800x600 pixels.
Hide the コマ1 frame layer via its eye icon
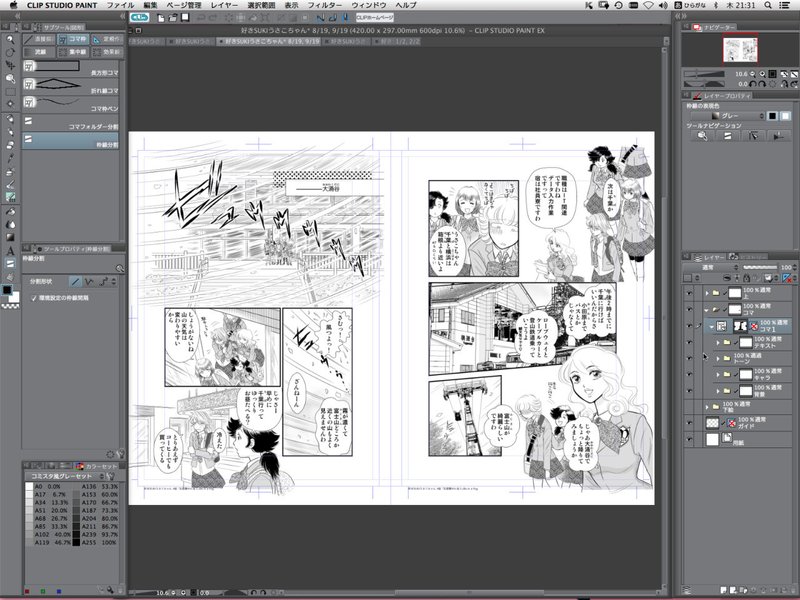[x=689, y=326]
